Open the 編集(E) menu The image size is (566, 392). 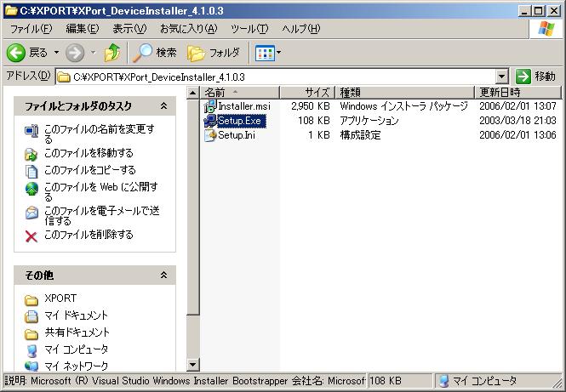click(x=83, y=29)
